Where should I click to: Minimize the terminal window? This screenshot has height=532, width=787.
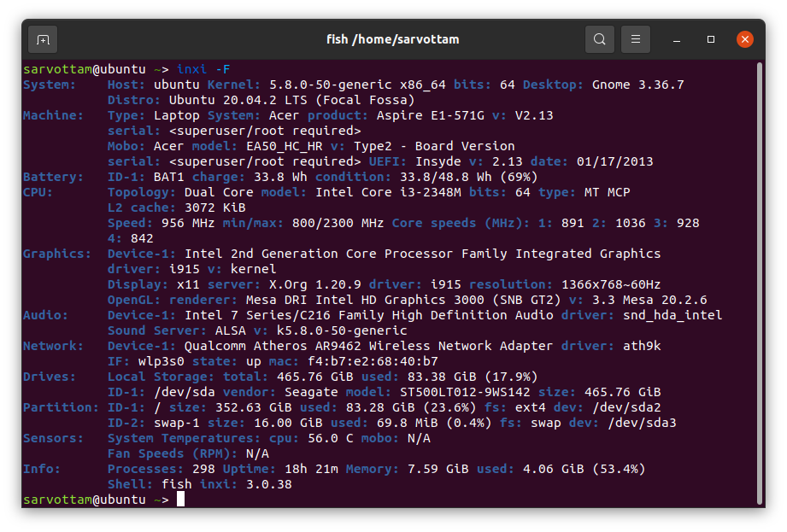pos(677,39)
